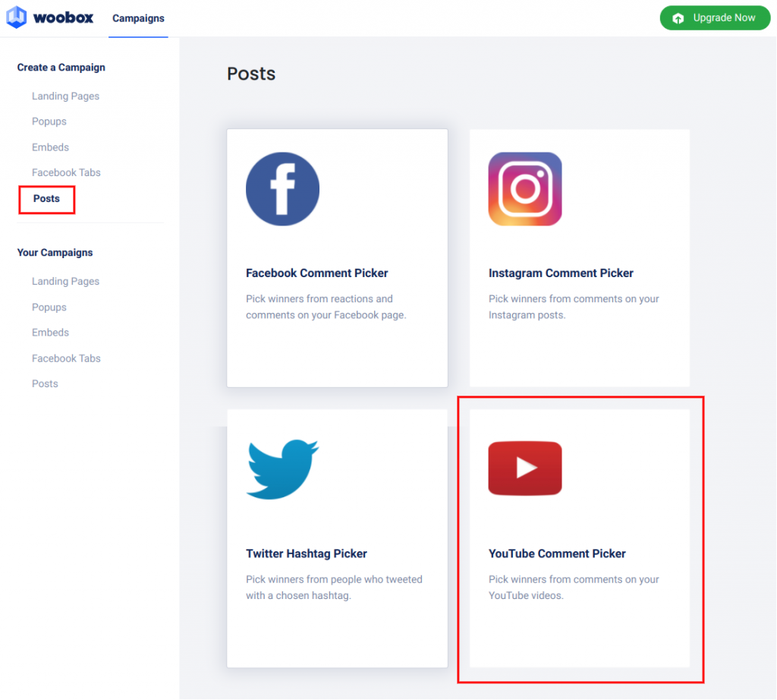Click the woobox wordmark text
The image size is (777, 700).
63,18
